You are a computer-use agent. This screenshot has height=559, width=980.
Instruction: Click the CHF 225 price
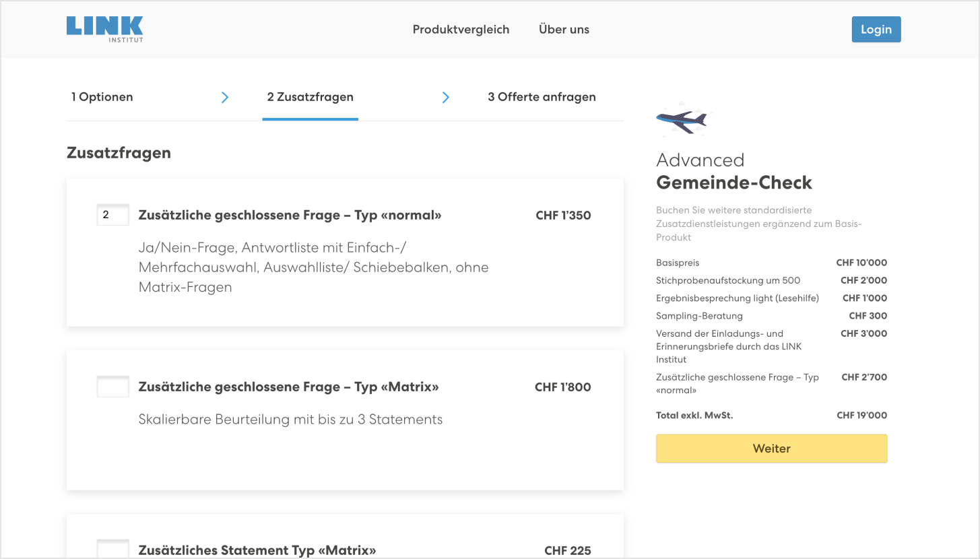(568, 550)
